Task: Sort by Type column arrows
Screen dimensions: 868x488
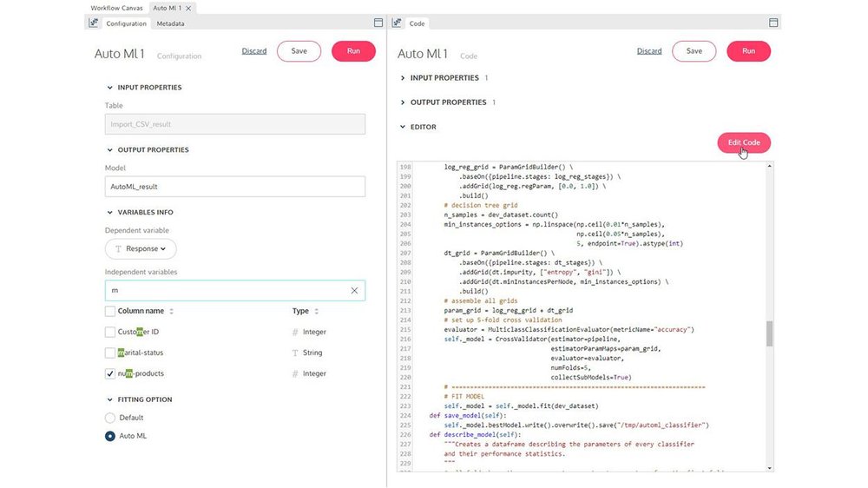Action: coord(317,312)
